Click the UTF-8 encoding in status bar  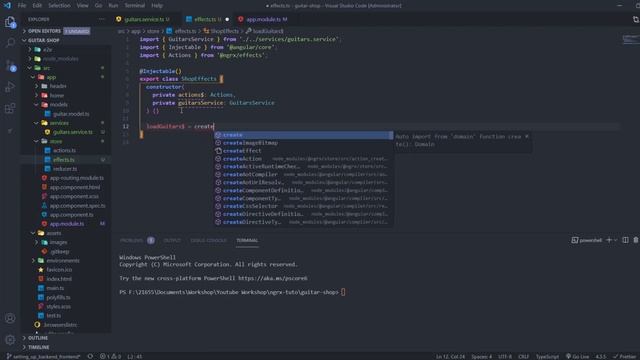(504, 356)
